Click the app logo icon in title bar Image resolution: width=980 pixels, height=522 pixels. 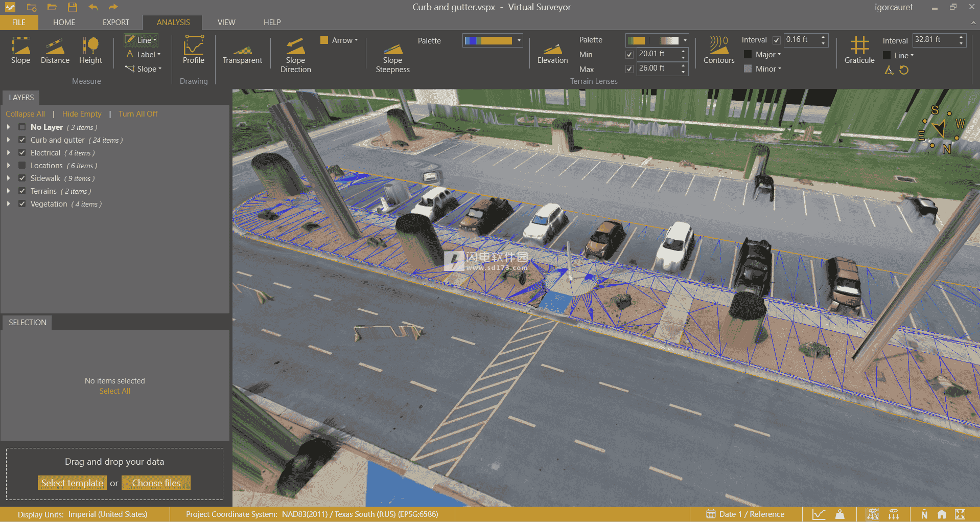pos(10,7)
